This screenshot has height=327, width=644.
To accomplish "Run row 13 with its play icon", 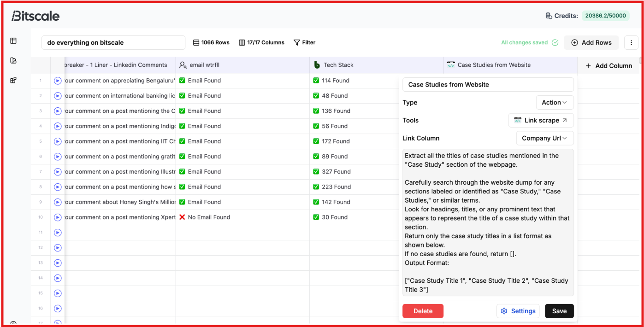I will click(58, 263).
